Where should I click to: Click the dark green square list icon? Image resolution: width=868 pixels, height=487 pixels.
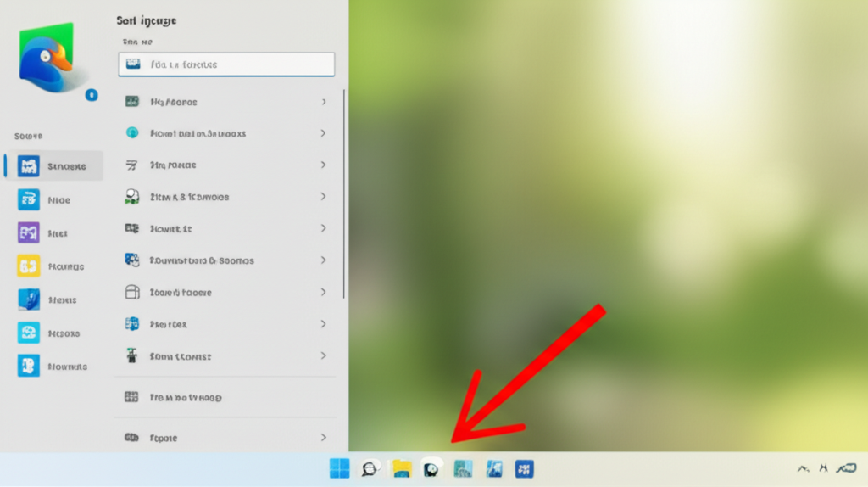(x=131, y=101)
